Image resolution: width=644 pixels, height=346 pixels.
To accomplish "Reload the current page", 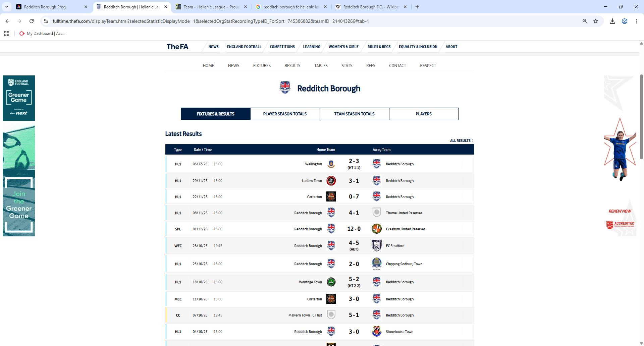I will tap(32, 21).
